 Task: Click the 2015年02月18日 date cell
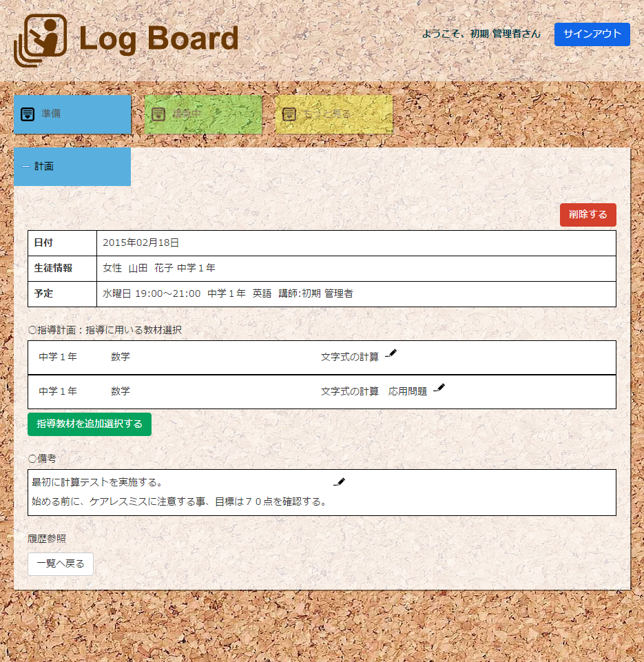(141, 243)
